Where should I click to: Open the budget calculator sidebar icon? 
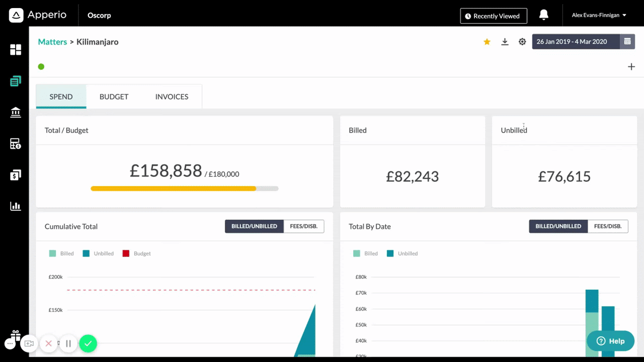click(x=16, y=144)
